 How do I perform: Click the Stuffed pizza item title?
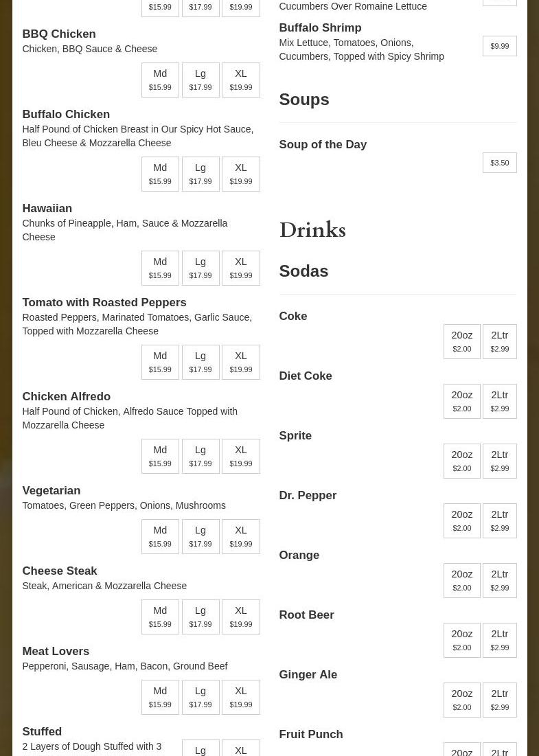tap(42, 731)
